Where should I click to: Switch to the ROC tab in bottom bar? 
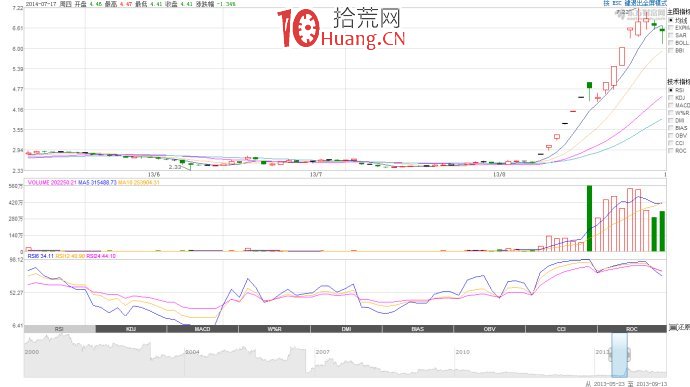click(x=632, y=329)
